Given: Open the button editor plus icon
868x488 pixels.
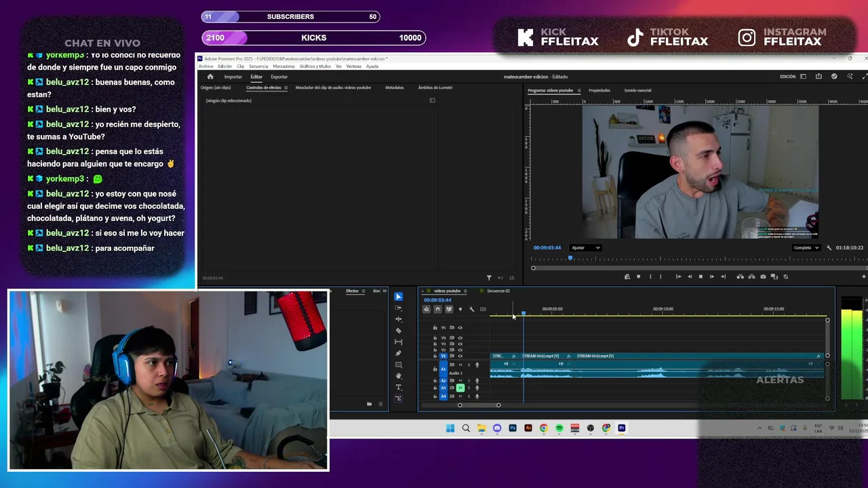Looking at the screenshot, I should (863, 277).
